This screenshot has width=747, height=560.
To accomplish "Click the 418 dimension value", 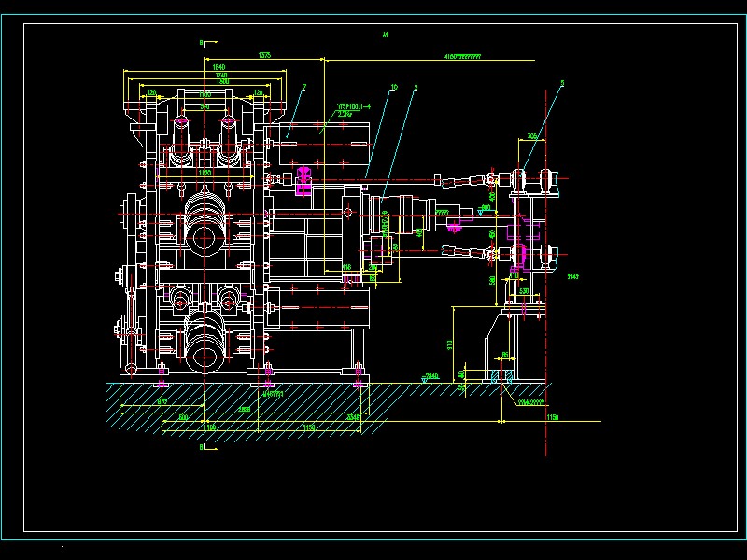I will point(347,267).
